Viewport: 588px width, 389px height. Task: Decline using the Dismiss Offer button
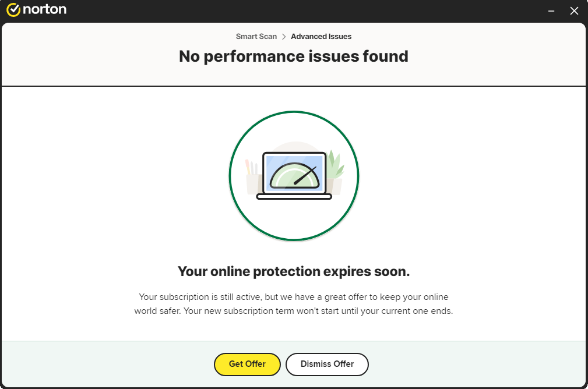pos(327,365)
